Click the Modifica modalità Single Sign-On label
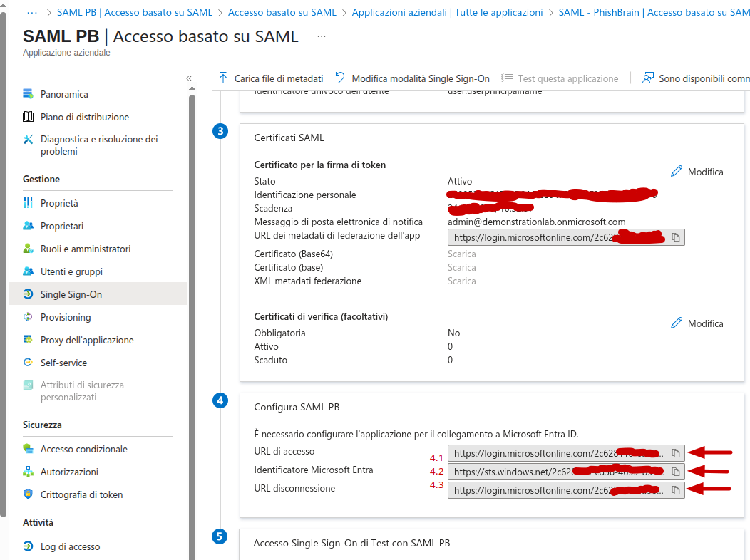Viewport: 750px width, 560px height. pyautogui.click(x=421, y=78)
